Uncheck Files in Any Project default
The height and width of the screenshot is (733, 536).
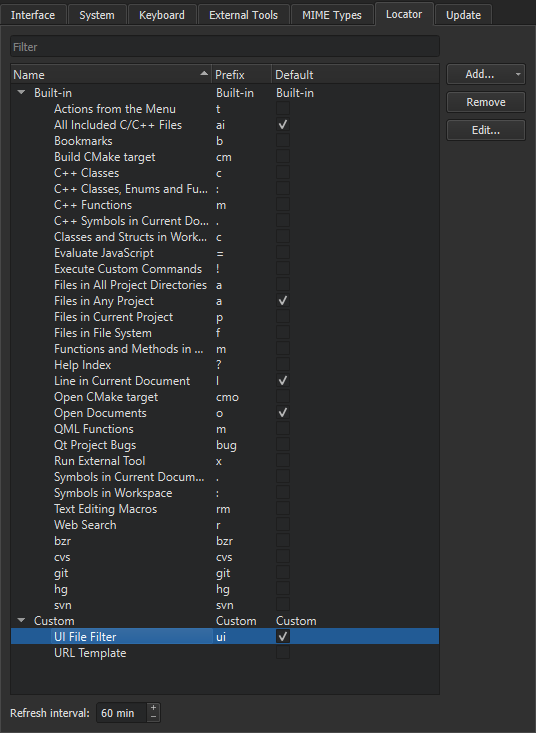tap(283, 301)
